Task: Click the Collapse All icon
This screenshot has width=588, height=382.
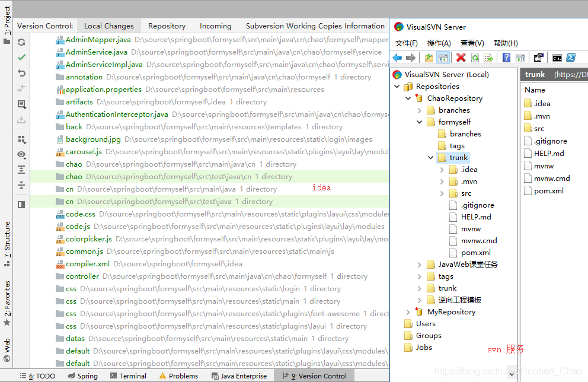Action: pyautogui.click(x=21, y=185)
